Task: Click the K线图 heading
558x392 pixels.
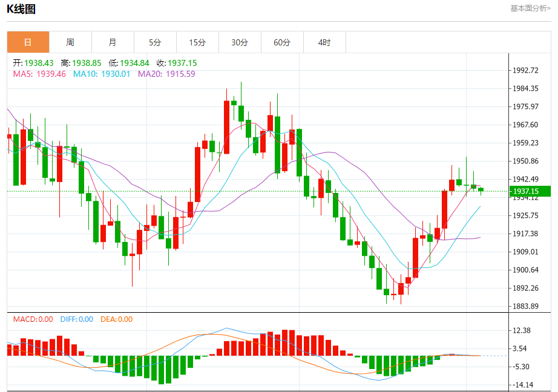Action: coord(21,9)
